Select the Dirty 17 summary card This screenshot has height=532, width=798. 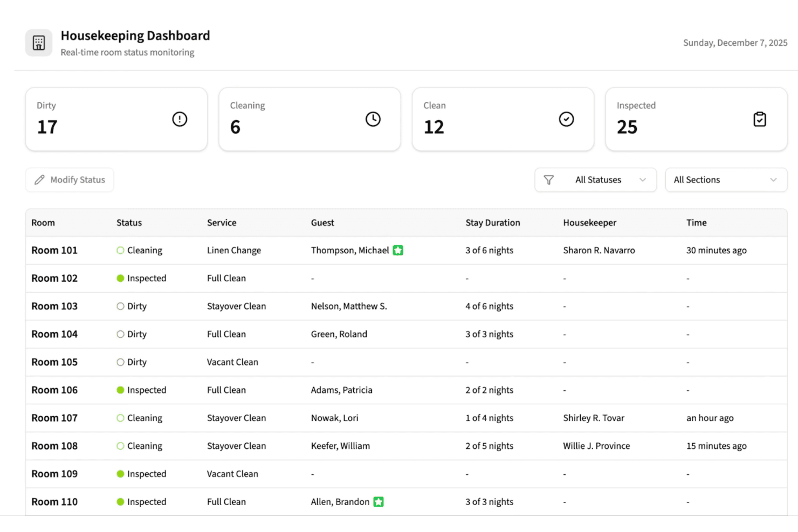point(116,119)
